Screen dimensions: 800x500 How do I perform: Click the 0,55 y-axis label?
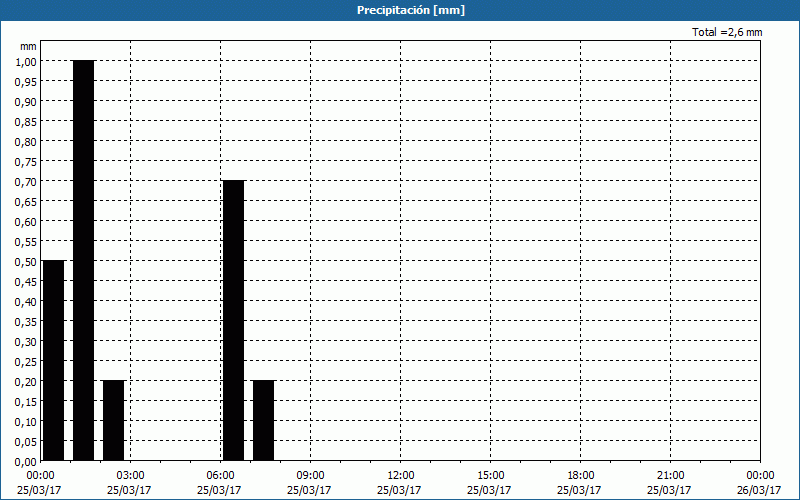[26, 241]
